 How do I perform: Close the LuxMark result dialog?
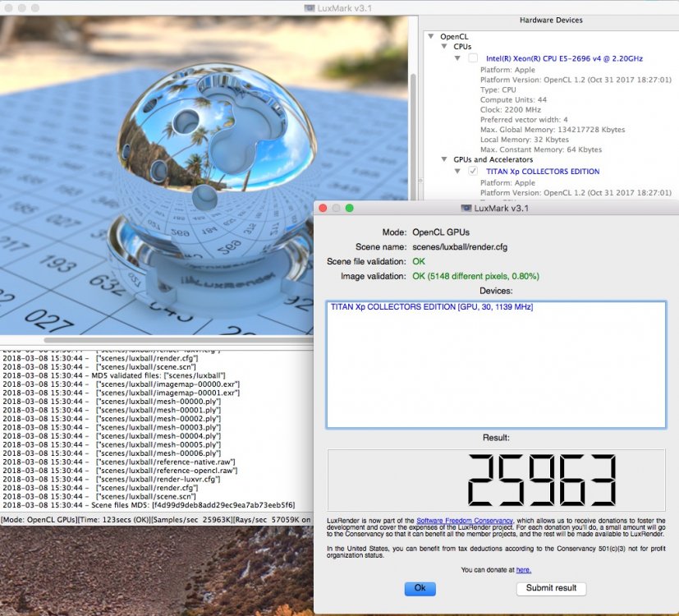[323, 208]
